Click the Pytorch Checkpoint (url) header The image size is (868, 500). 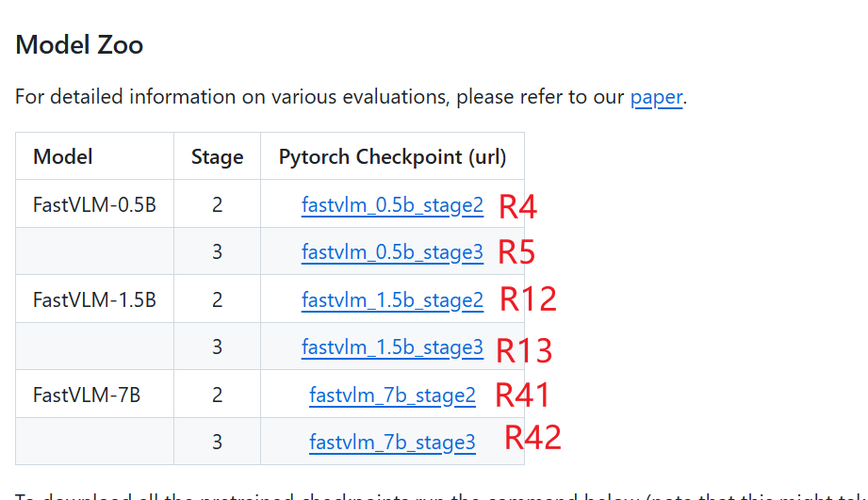coord(392,156)
